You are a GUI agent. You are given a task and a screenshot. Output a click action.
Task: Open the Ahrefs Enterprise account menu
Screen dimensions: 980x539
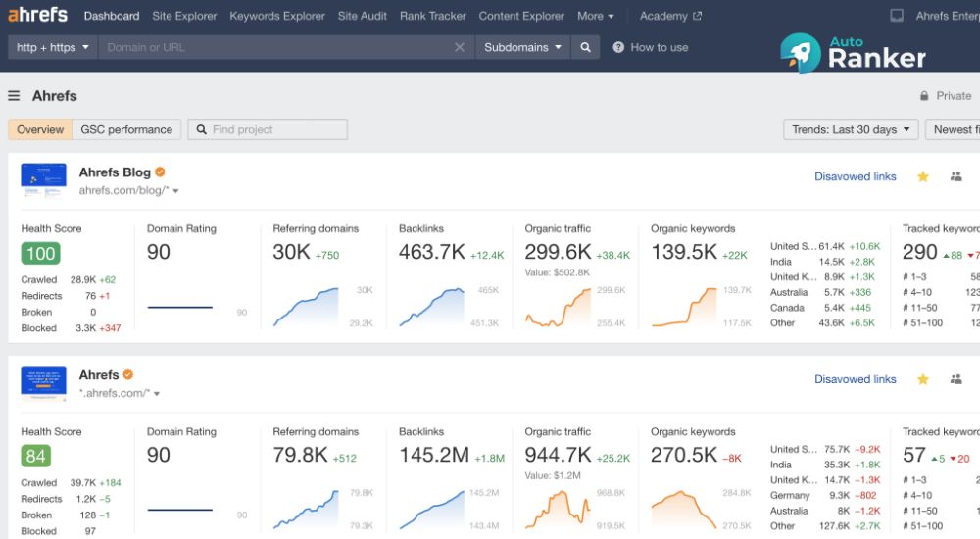tap(948, 16)
